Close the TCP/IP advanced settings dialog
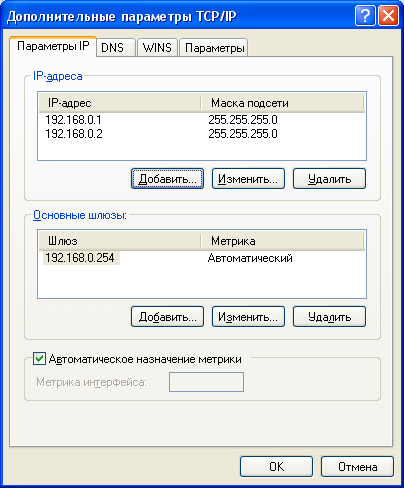 (x=388, y=16)
